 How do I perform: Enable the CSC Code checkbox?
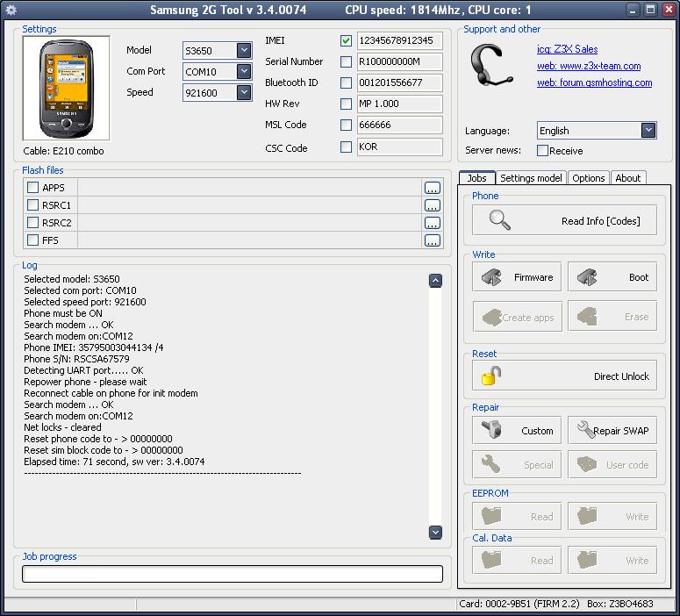click(x=346, y=147)
